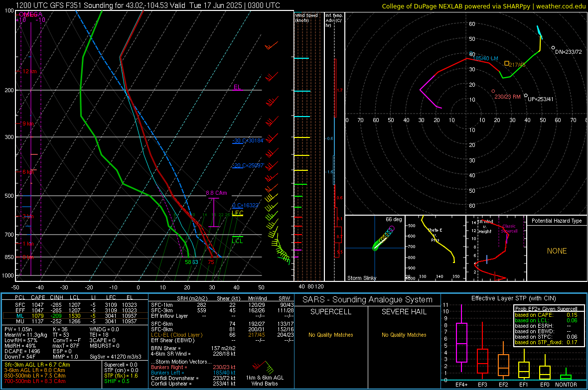Screen dimensions: 588x390
Task: Click the 850-500mb LR value
Action: [35, 376]
